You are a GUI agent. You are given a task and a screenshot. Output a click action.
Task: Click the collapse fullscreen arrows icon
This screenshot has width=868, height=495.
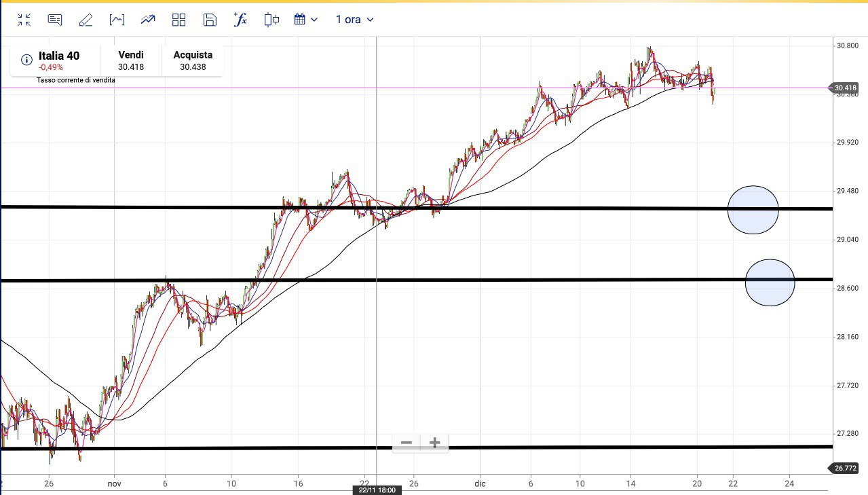click(x=24, y=20)
